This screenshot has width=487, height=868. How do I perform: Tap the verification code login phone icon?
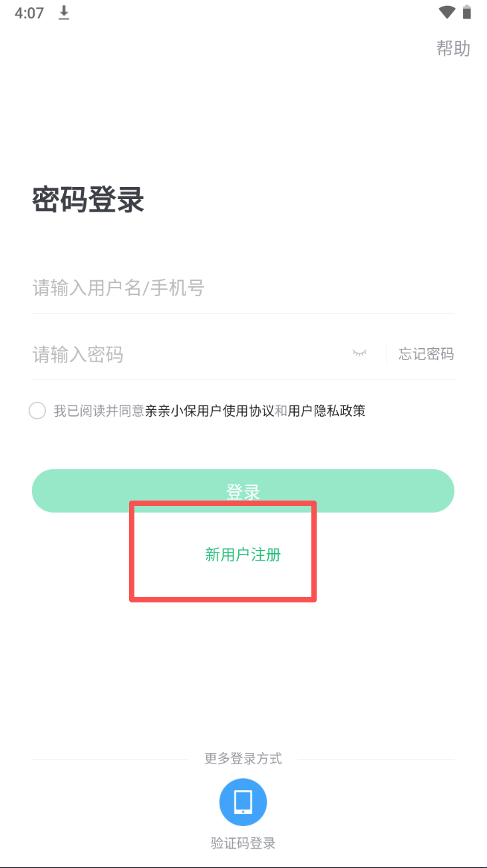(x=243, y=802)
